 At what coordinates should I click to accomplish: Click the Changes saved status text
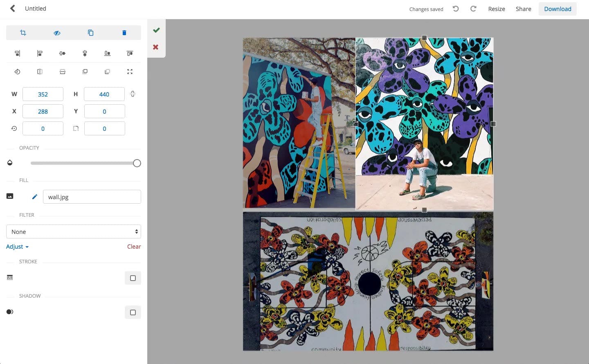point(426,9)
